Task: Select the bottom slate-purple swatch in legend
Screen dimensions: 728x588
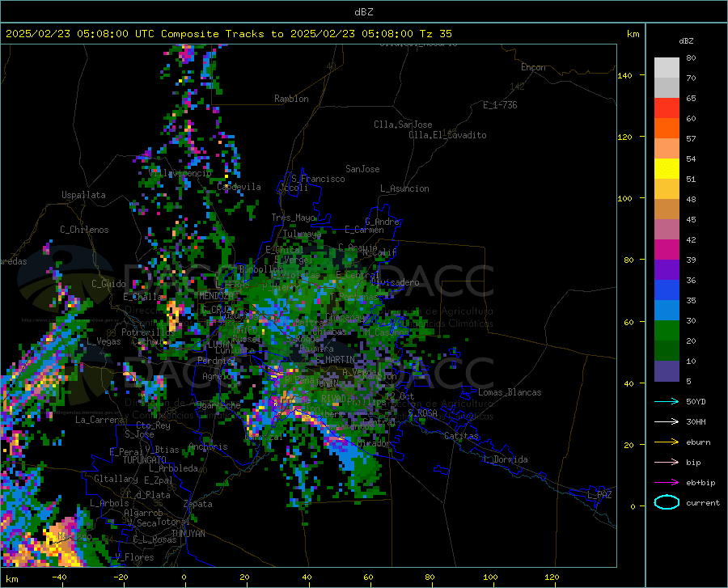Action: coord(667,371)
